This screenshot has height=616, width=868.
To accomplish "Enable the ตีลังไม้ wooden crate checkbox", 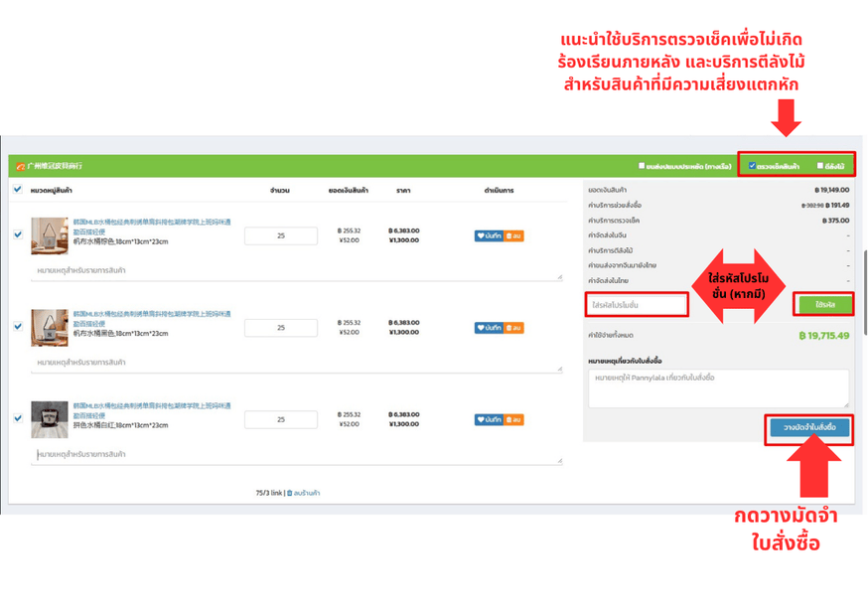I will coord(820,163).
